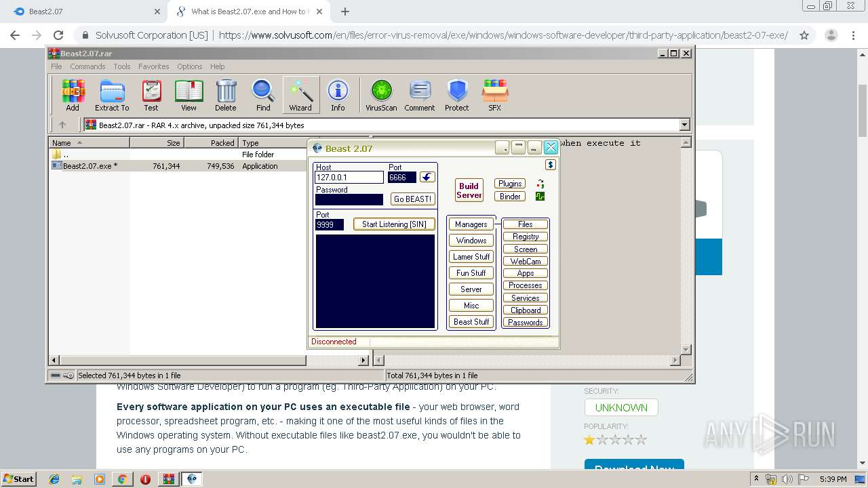Click the red-green arrows icon beside Plugins
This screenshot has height=488, width=868.
[x=540, y=184]
